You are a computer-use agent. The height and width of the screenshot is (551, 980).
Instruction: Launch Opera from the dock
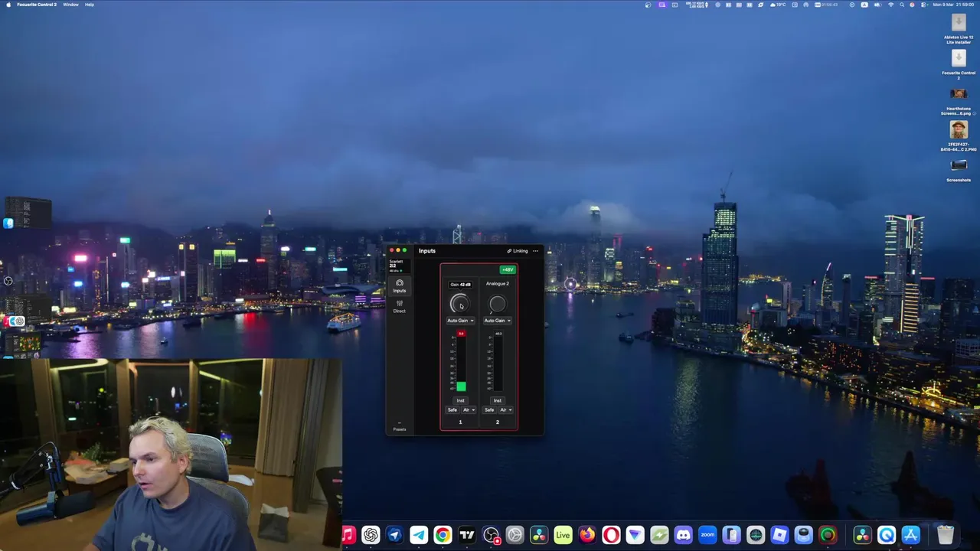click(x=611, y=535)
